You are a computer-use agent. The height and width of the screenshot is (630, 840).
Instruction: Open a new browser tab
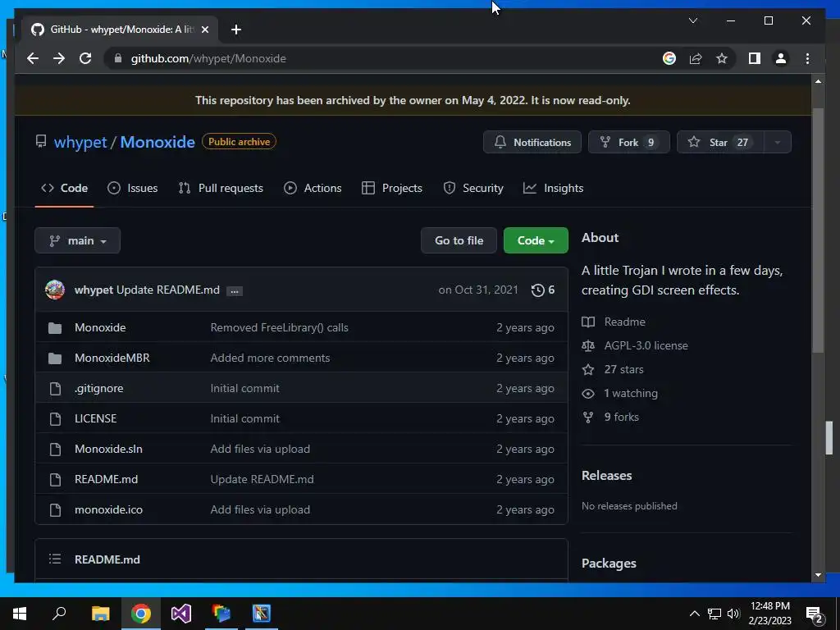click(235, 30)
